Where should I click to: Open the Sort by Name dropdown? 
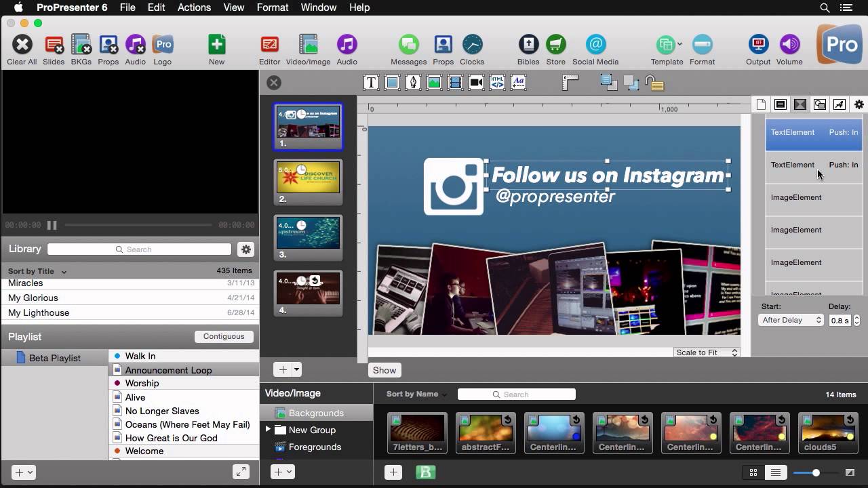tap(417, 394)
